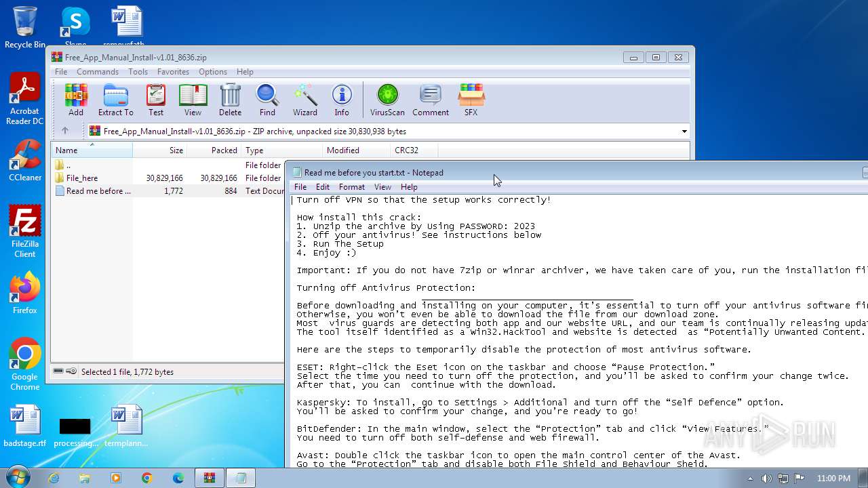Click the taskbar clock 11:00 PM
The height and width of the screenshot is (488, 868).
point(833,479)
